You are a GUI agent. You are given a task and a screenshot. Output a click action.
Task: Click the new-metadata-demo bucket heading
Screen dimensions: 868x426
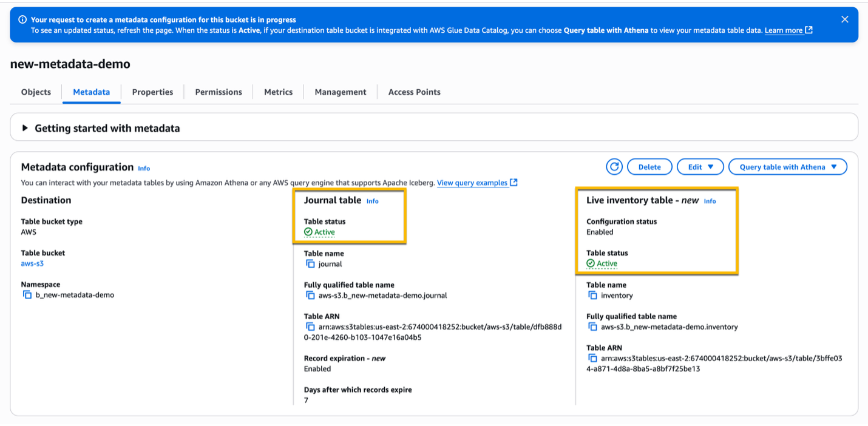pos(70,64)
